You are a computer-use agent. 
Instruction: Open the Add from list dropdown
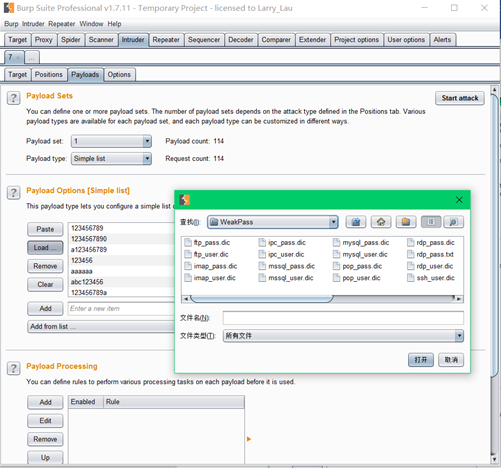pyautogui.click(x=101, y=326)
